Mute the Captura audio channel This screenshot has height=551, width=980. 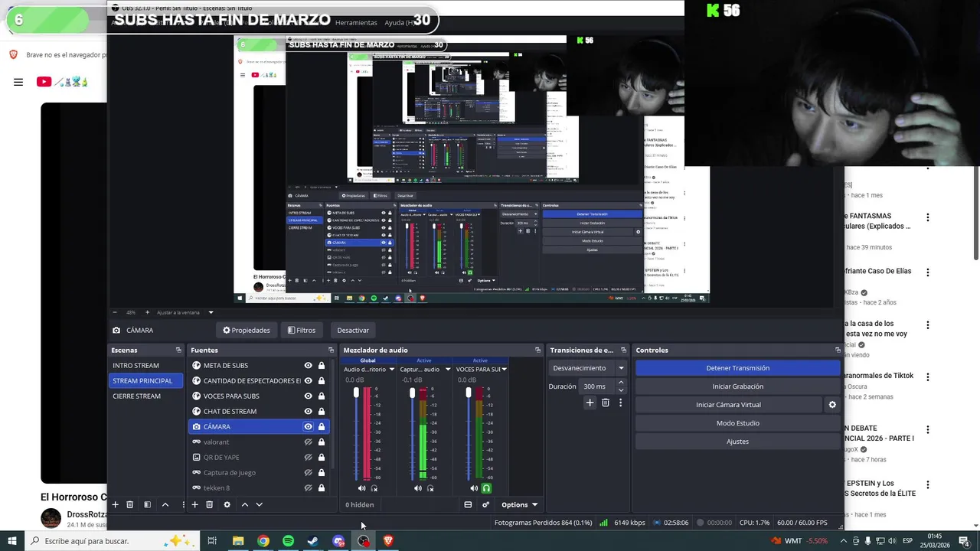[417, 488]
